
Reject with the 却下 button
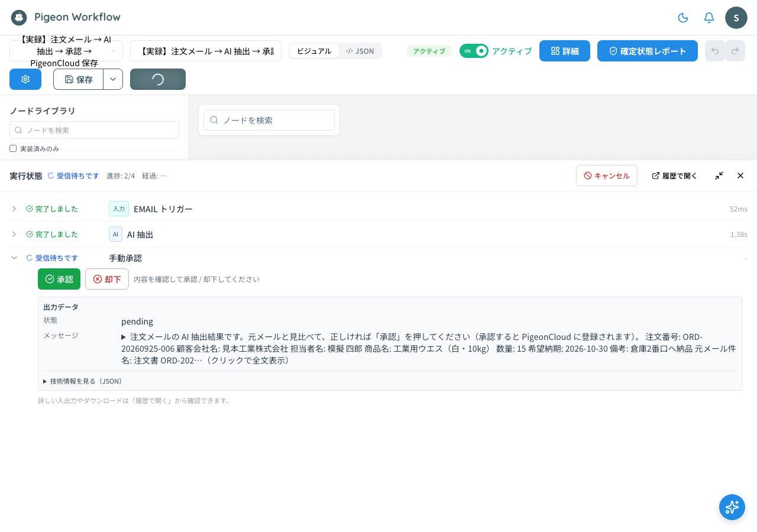[107, 279]
